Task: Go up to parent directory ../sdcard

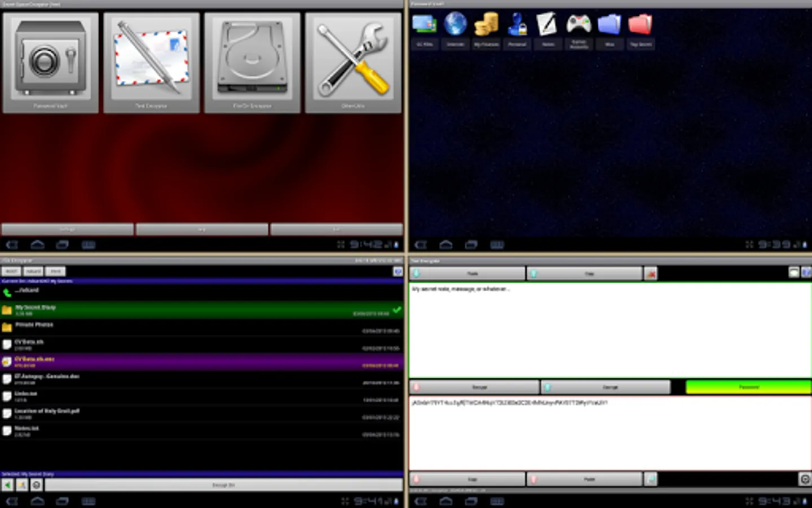Action: [x=27, y=291]
